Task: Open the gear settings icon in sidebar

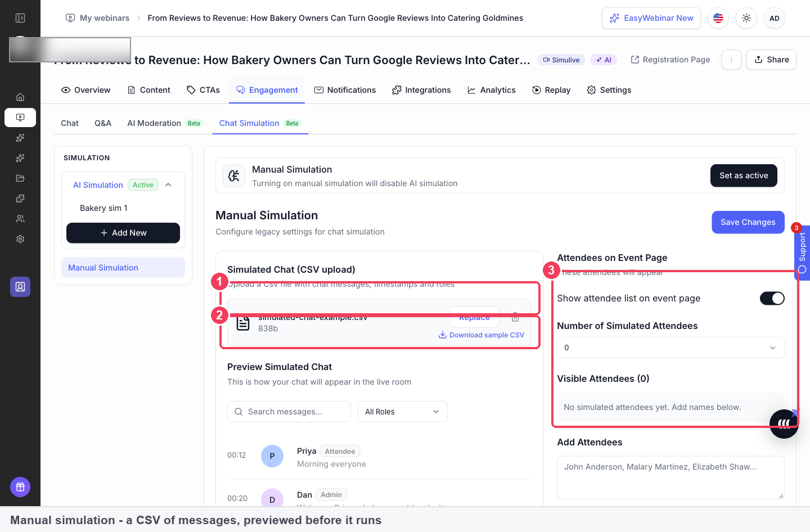Action: click(x=20, y=239)
